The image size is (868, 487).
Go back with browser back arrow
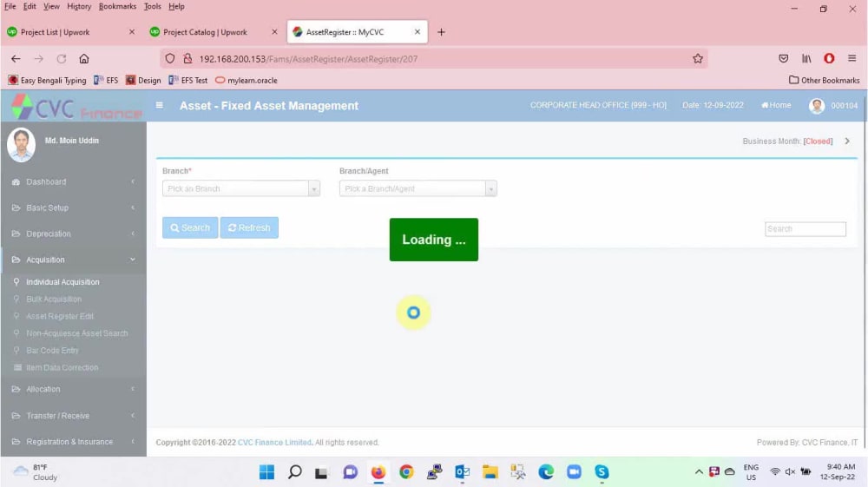[16, 59]
